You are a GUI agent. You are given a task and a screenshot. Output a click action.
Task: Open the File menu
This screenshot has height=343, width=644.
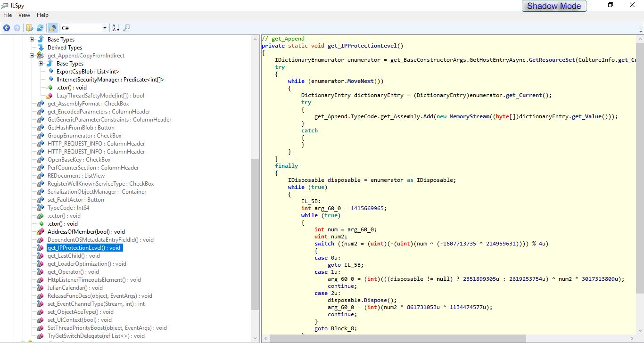point(8,15)
